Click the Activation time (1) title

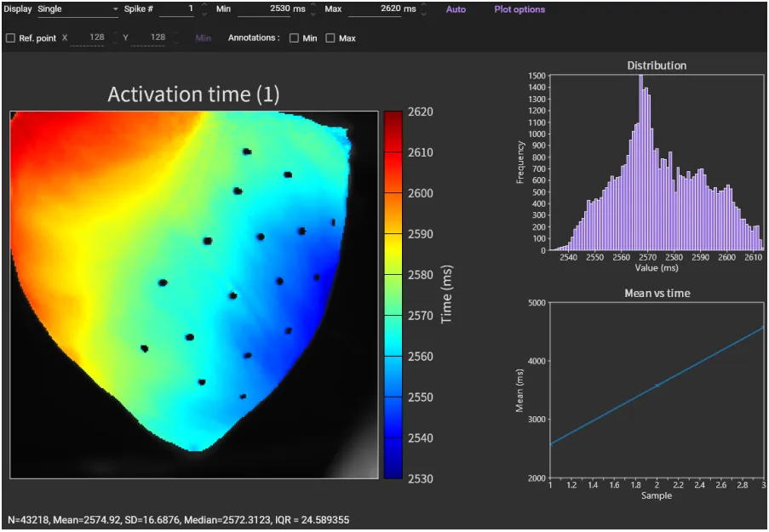pyautogui.click(x=193, y=94)
